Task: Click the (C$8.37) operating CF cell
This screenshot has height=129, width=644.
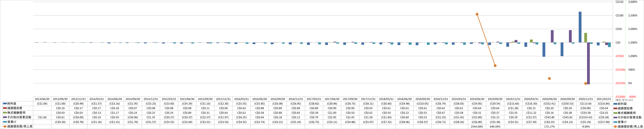Action: click(x=423, y=122)
